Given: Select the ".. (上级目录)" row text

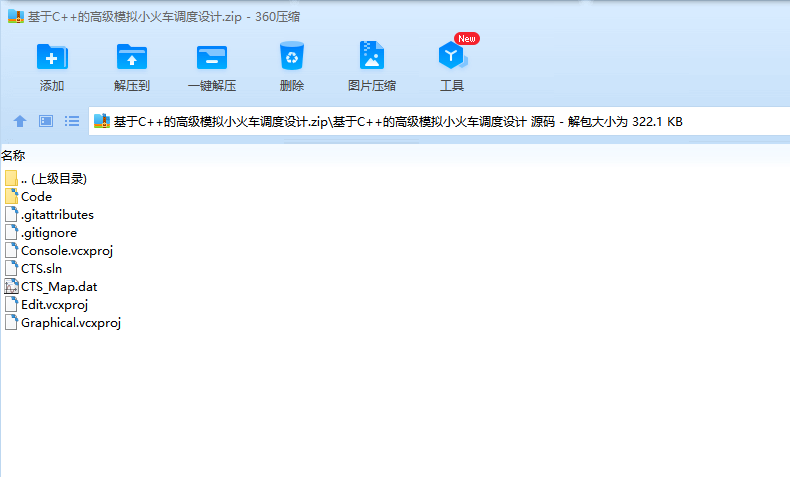Looking at the screenshot, I should tap(54, 178).
